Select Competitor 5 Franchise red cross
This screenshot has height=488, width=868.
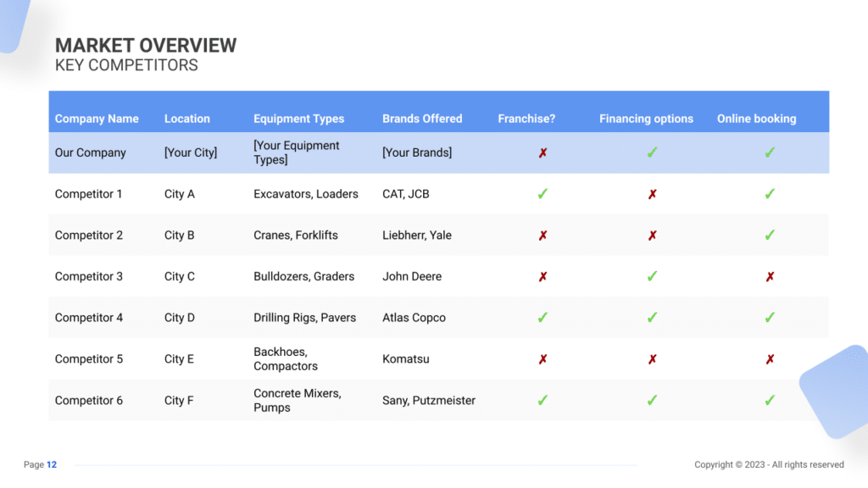pyautogui.click(x=542, y=359)
